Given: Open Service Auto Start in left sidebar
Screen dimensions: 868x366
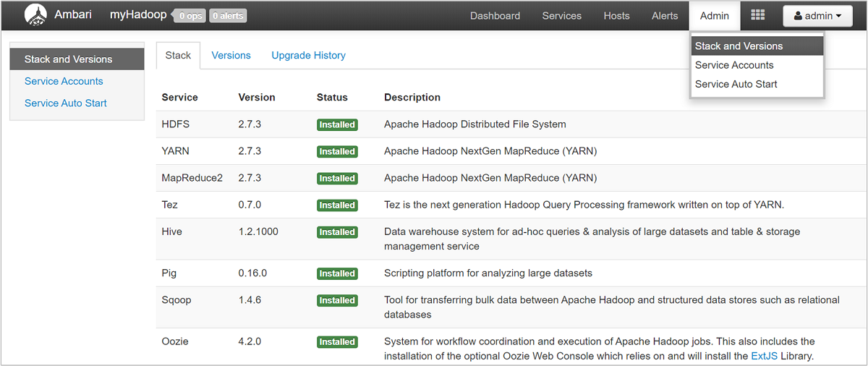Looking at the screenshot, I should [x=65, y=103].
